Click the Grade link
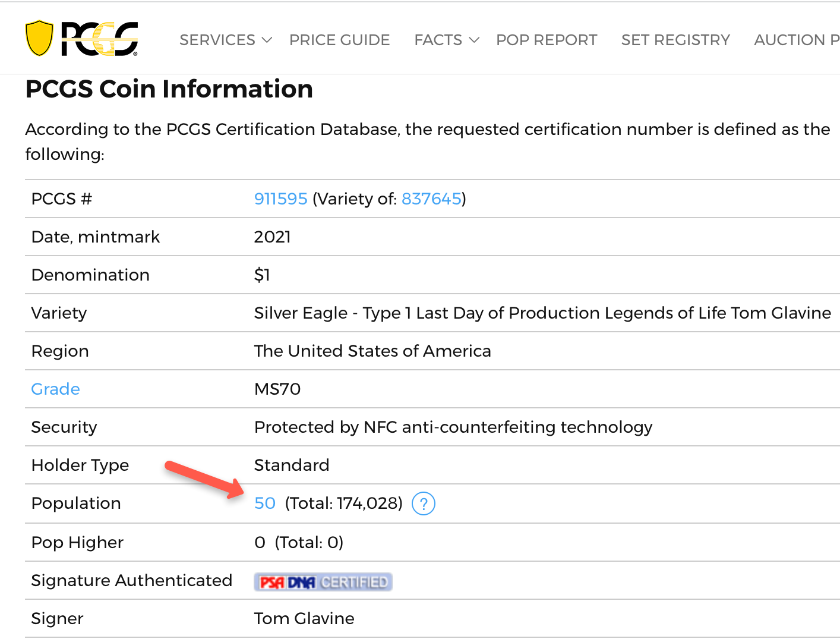This screenshot has height=642, width=840. tap(55, 389)
